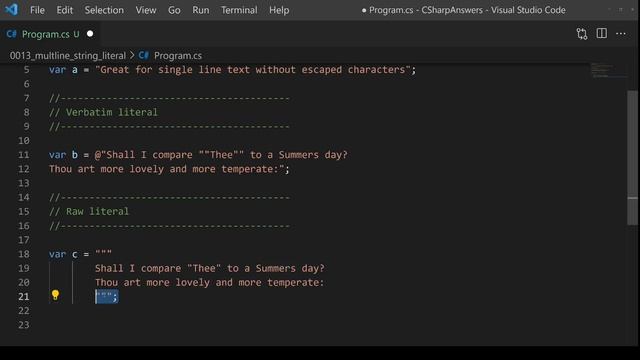Open the Go menu
The width and height of the screenshot is (640, 360).
point(174,10)
